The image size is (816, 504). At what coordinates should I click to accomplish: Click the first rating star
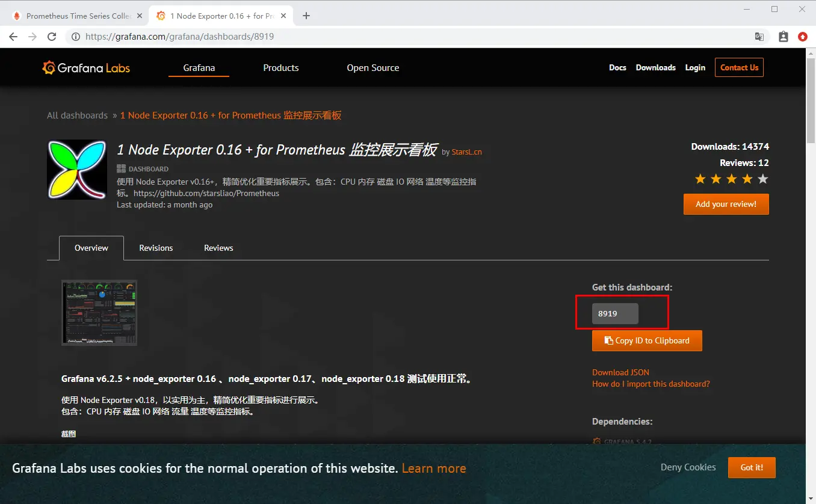[x=700, y=179]
